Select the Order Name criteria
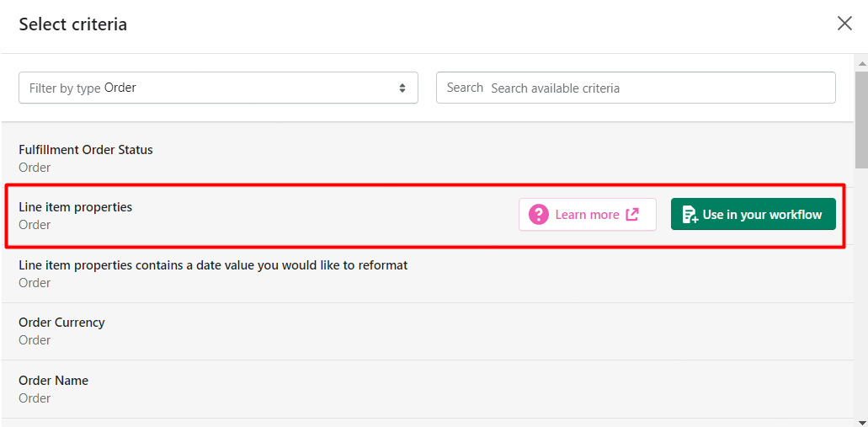The width and height of the screenshot is (868, 427). point(427,389)
